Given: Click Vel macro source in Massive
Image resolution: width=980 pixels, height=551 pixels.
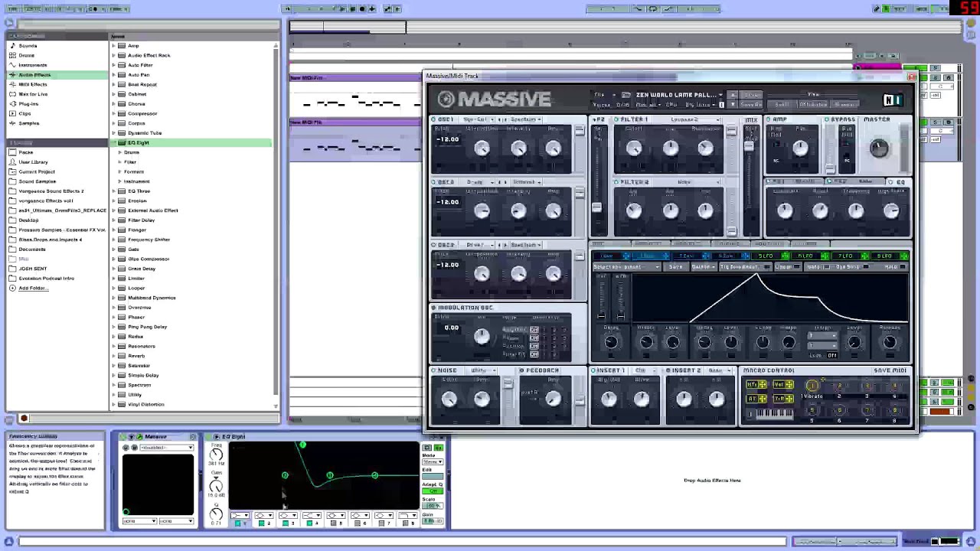Looking at the screenshot, I should click(x=783, y=385).
